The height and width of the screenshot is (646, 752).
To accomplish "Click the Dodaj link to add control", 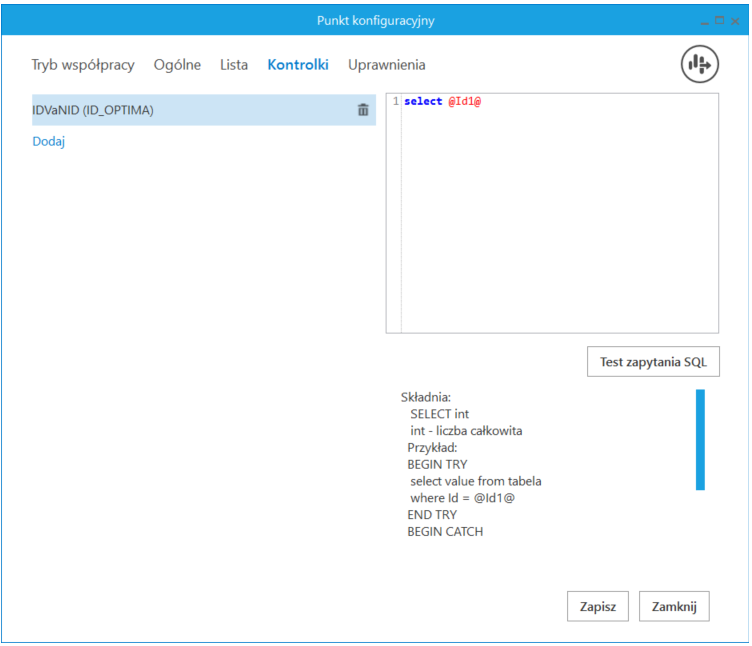I will coord(49,142).
